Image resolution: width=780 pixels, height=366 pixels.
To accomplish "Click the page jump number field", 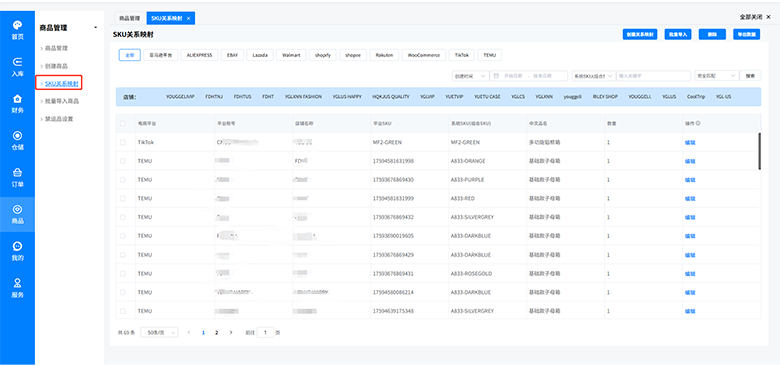I will click(266, 332).
